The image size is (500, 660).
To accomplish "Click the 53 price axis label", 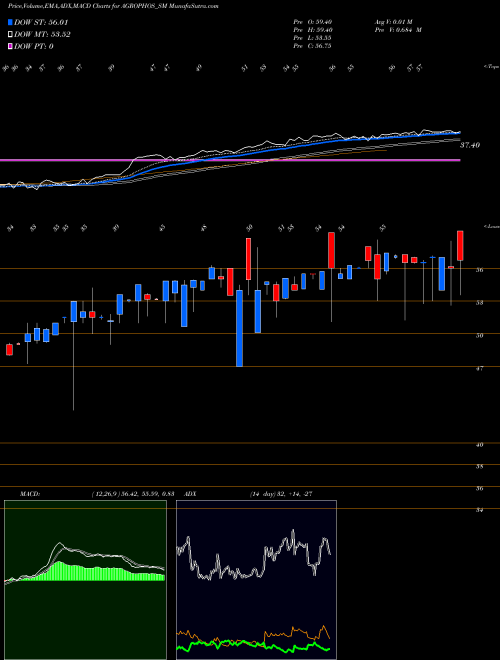I will [479, 303].
